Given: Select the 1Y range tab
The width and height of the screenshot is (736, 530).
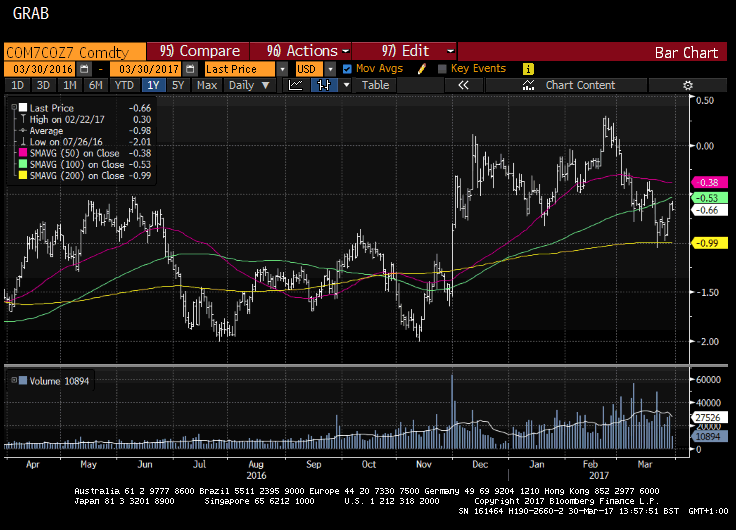Looking at the screenshot, I should pos(153,85).
